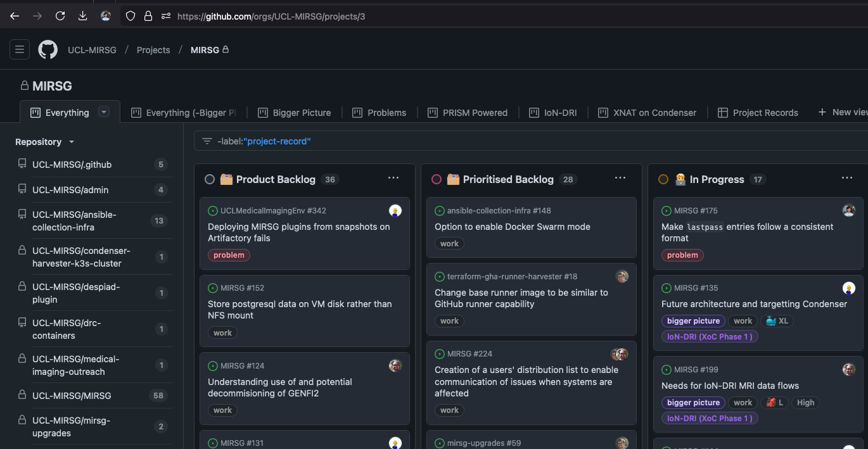The width and height of the screenshot is (868, 449).
Task: Open the Product Backlog column three-dot menu
Action: (x=393, y=179)
